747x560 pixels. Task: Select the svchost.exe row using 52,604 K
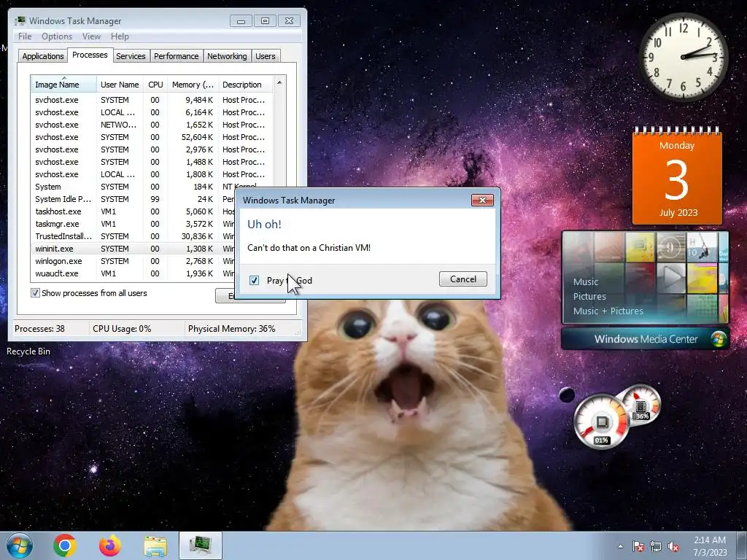(x=152, y=137)
